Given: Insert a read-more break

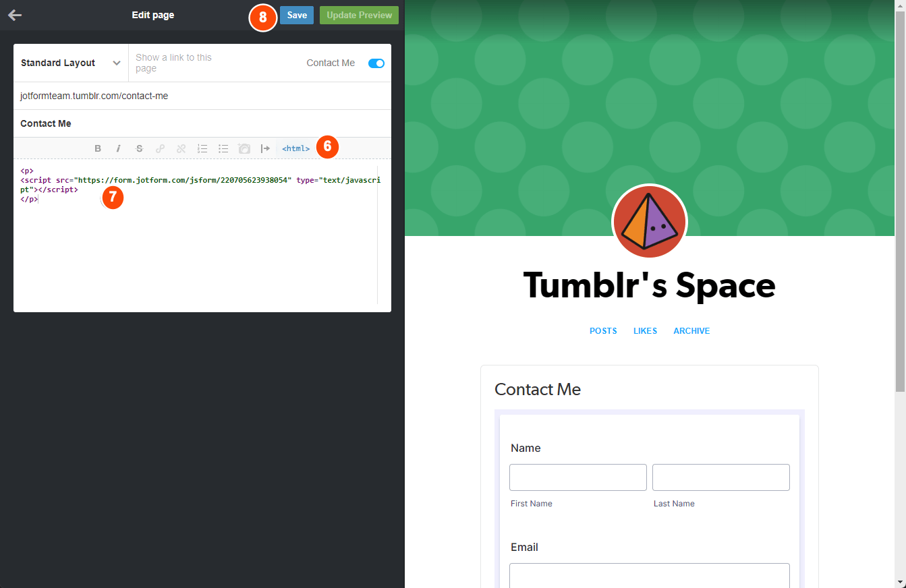Looking at the screenshot, I should click(265, 148).
